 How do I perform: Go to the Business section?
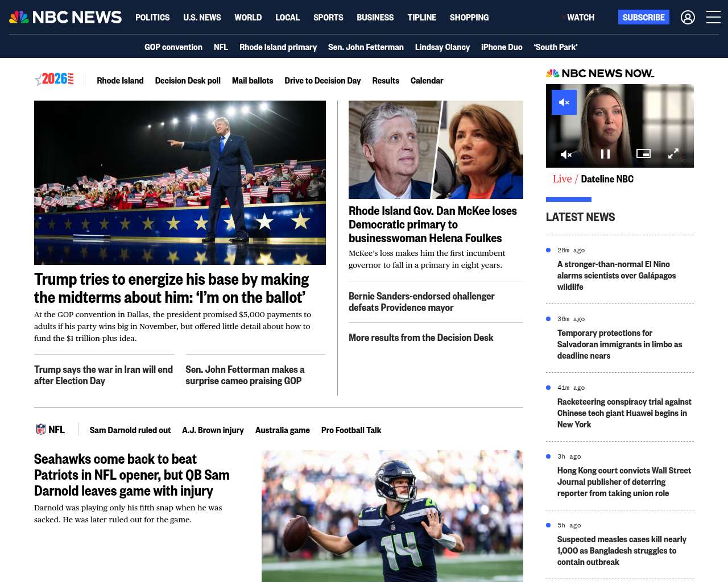tap(375, 18)
